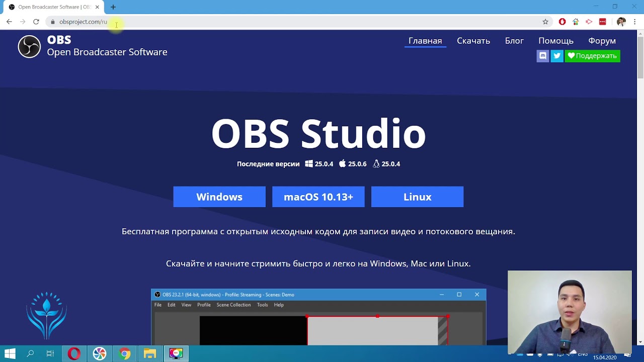
Task: Open the Помощь navigation item
Action: tap(556, 41)
